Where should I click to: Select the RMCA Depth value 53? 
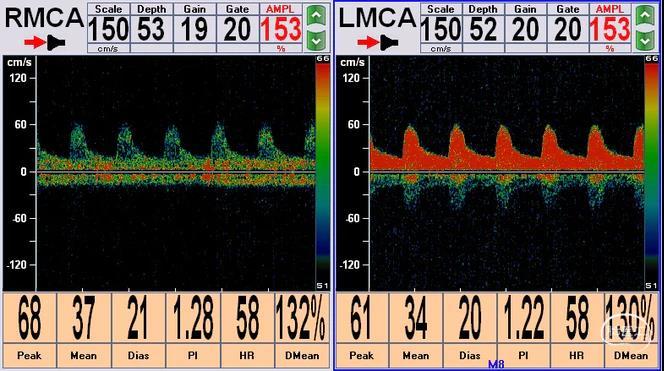[x=152, y=29]
